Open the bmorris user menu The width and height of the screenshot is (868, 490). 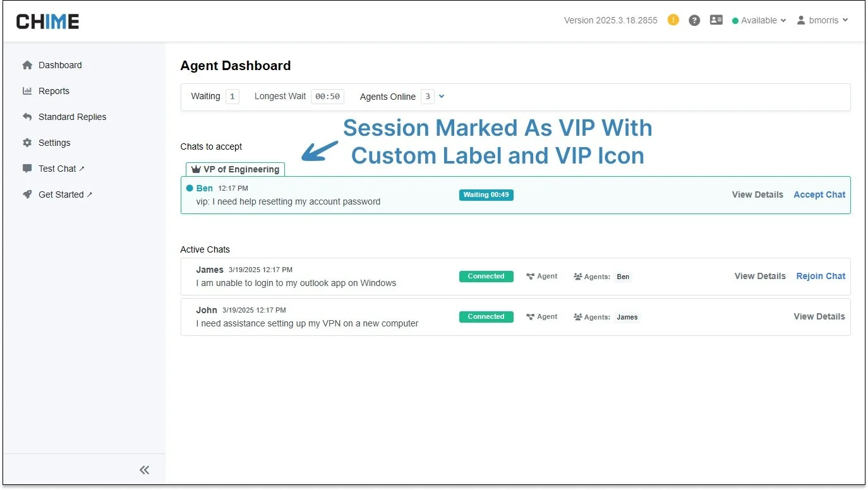[822, 20]
